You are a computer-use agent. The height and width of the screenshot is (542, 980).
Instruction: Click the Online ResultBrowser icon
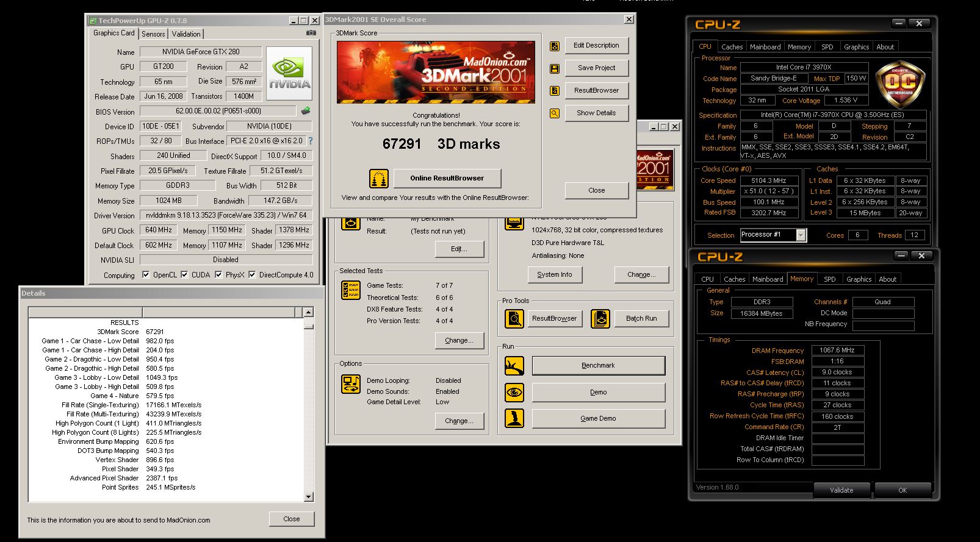tap(379, 178)
